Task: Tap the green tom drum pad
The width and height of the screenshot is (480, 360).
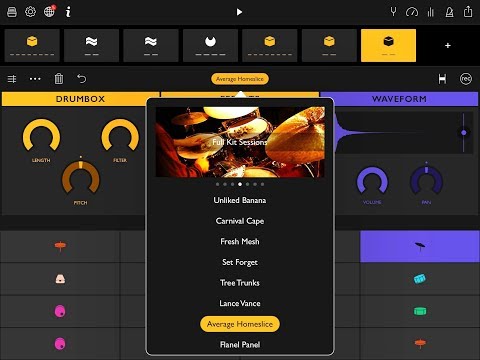Action: tap(420, 311)
